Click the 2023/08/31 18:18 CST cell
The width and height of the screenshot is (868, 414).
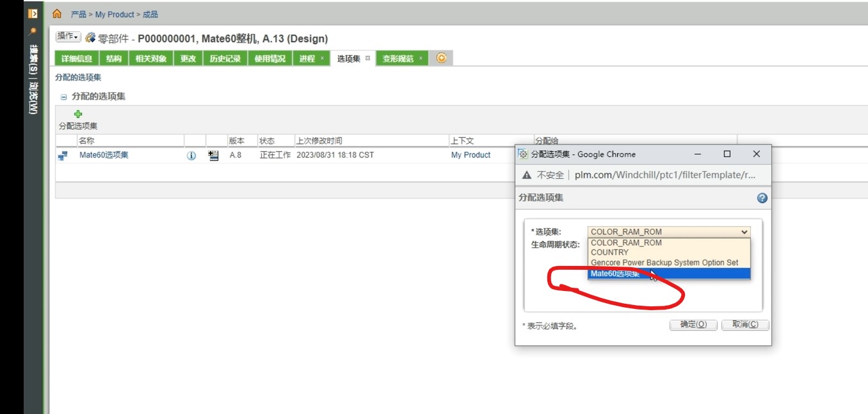pyautogui.click(x=335, y=155)
